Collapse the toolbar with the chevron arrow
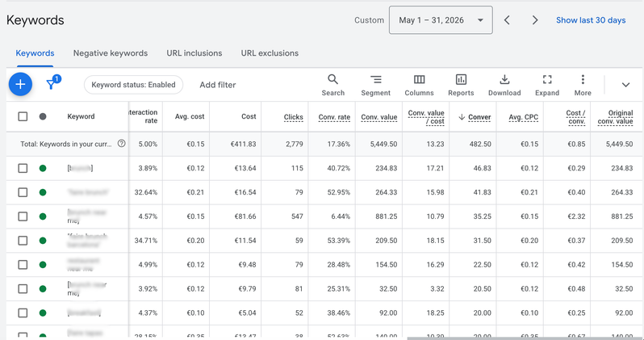Image resolution: width=644 pixels, height=340 pixels. 625,85
